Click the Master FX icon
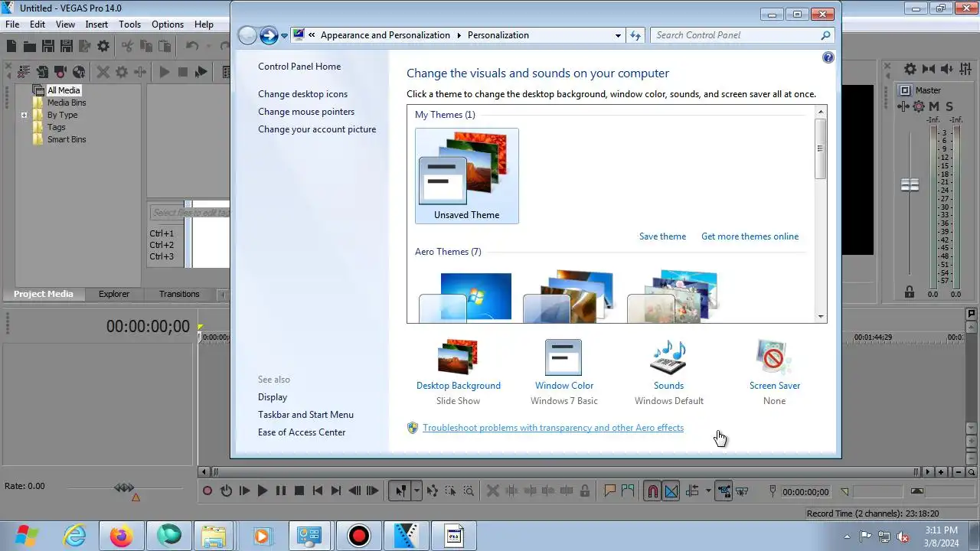This screenshot has height=551, width=980. (x=903, y=106)
